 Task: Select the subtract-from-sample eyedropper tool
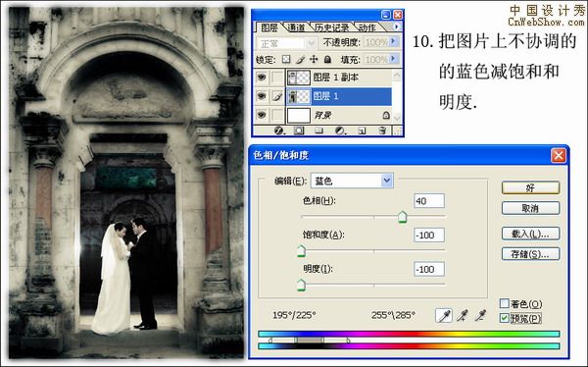click(480, 315)
